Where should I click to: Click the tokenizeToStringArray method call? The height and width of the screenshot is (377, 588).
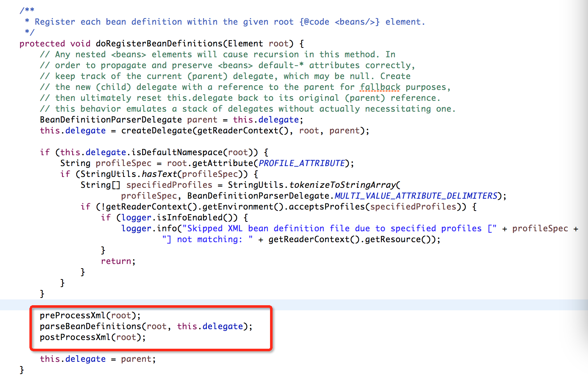pos(342,185)
